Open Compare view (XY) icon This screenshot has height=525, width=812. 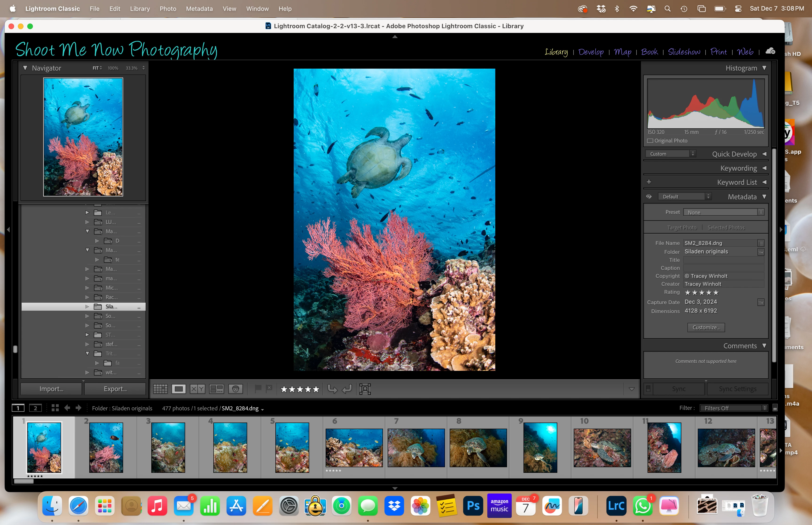pyautogui.click(x=197, y=389)
